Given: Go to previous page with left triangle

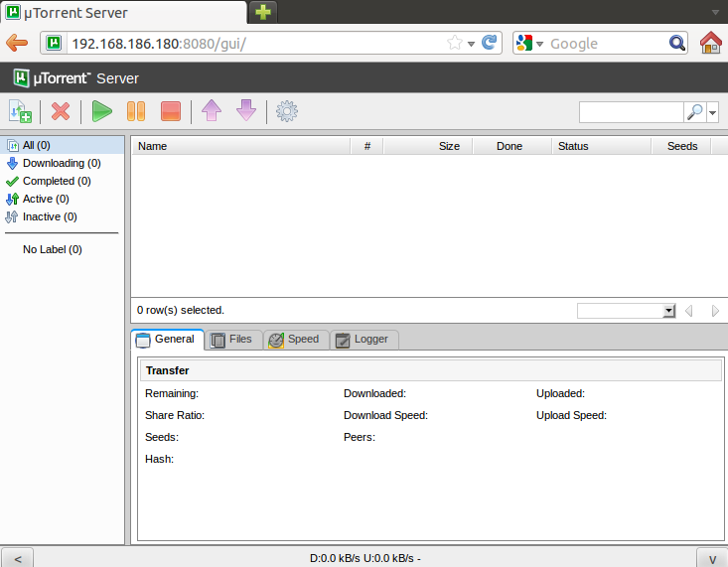Looking at the screenshot, I should [x=689, y=311].
